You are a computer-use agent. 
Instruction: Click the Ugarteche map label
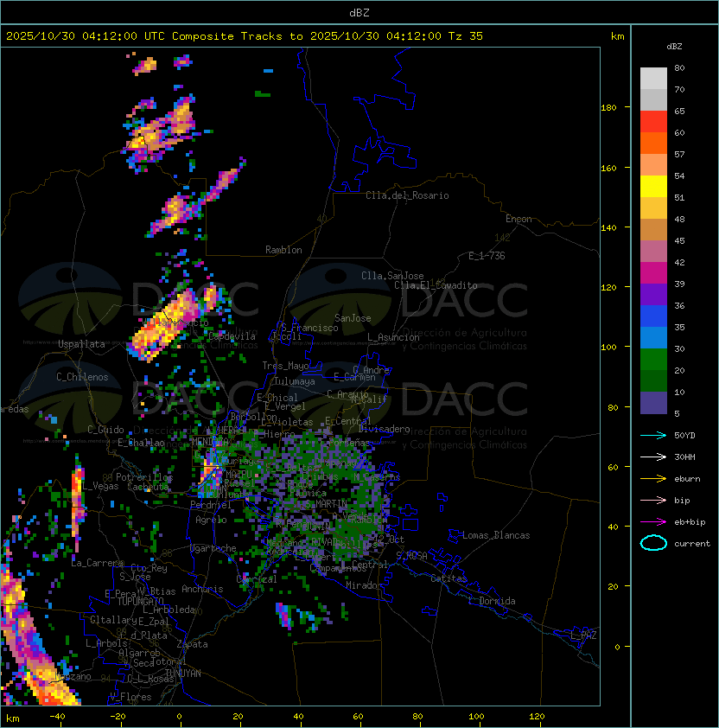tap(213, 548)
